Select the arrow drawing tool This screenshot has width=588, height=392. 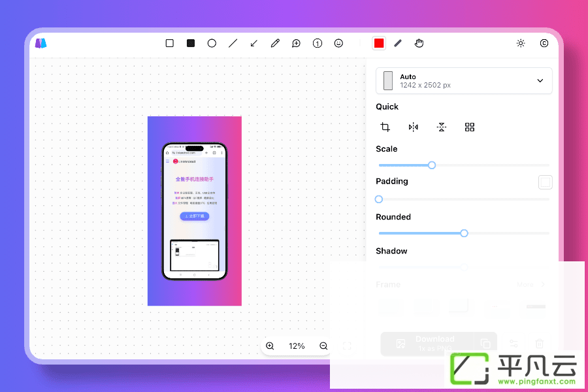[254, 43]
